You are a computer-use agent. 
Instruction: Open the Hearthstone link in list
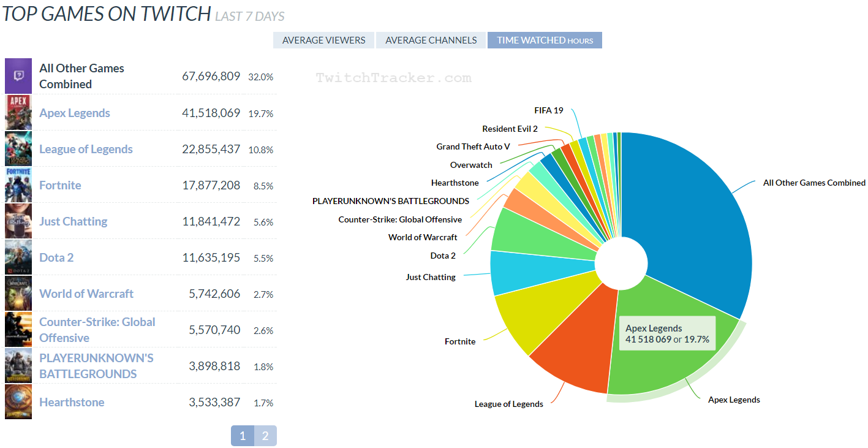click(x=72, y=402)
